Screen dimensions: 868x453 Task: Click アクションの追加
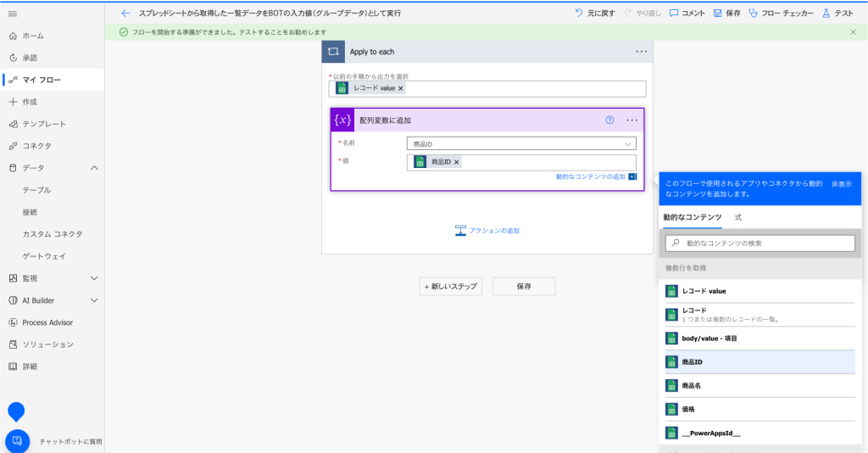point(487,231)
